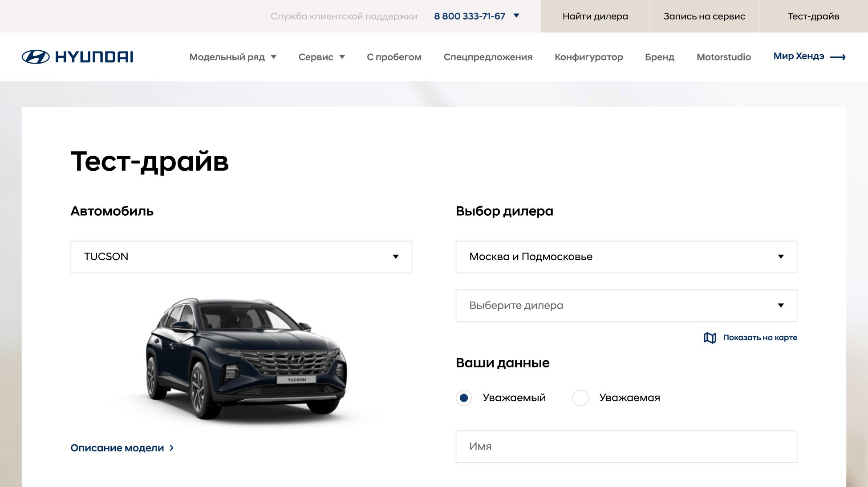Open the Показать на карте link
868x487 pixels.
click(760, 338)
